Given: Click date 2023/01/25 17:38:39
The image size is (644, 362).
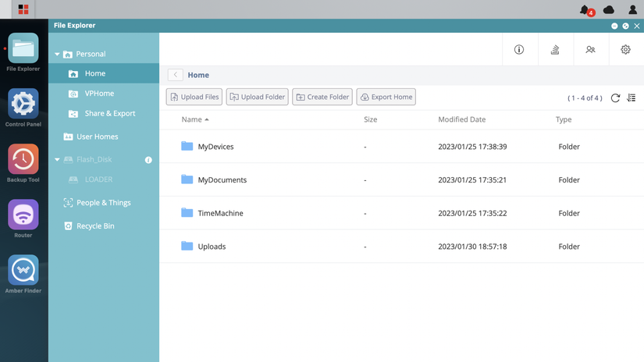Looking at the screenshot, I should [x=472, y=147].
